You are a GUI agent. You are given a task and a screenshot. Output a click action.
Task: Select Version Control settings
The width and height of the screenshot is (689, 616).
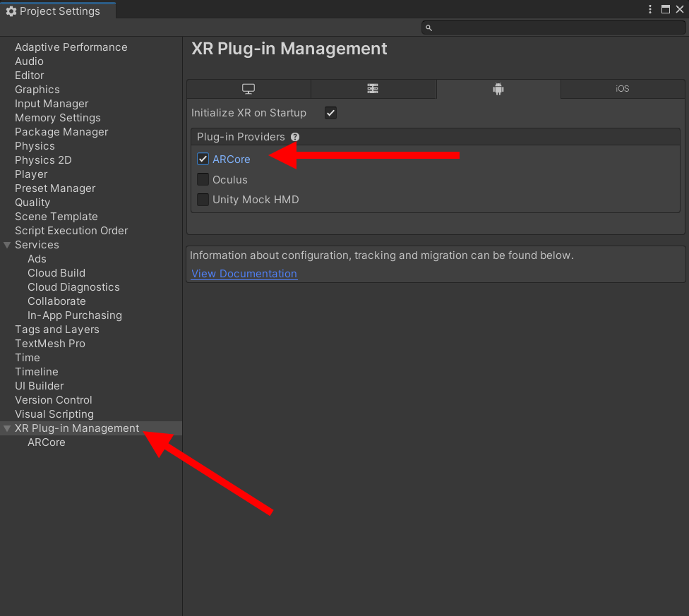(x=54, y=400)
